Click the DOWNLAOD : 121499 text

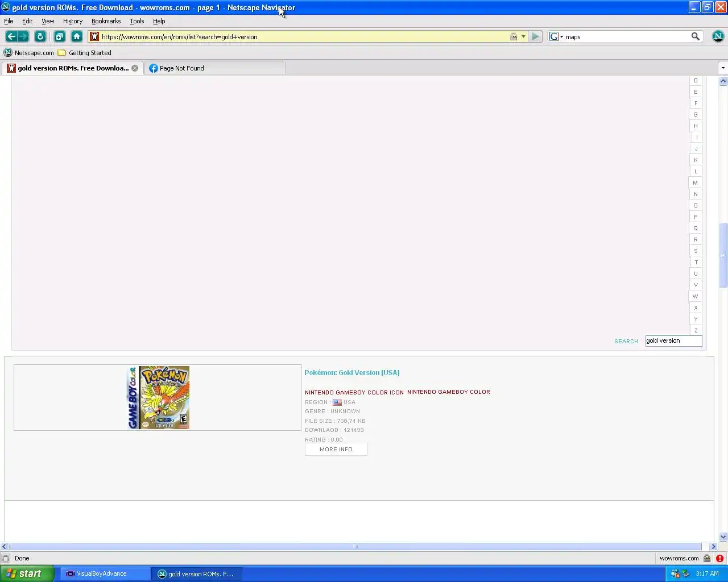[x=334, y=430]
